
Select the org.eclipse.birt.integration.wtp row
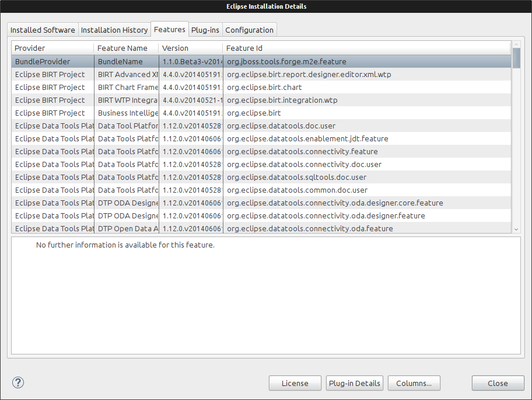[261, 100]
